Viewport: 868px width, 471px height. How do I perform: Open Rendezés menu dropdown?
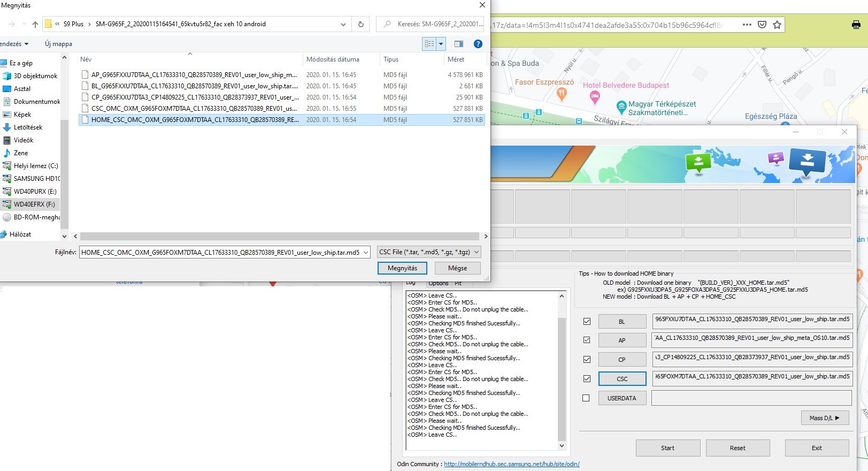14,44
